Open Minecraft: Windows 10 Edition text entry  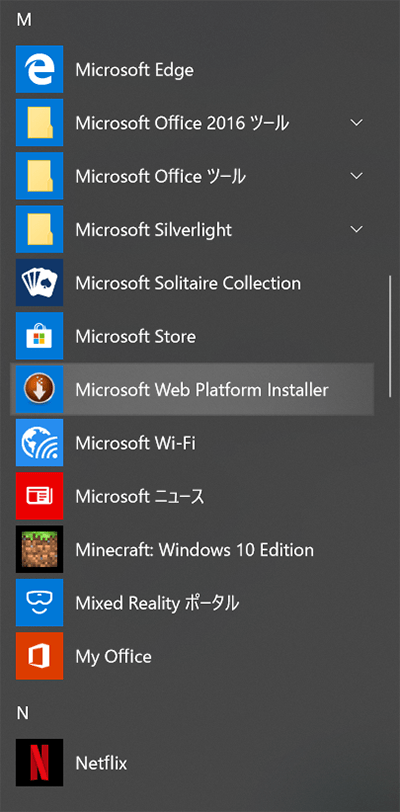(x=194, y=549)
